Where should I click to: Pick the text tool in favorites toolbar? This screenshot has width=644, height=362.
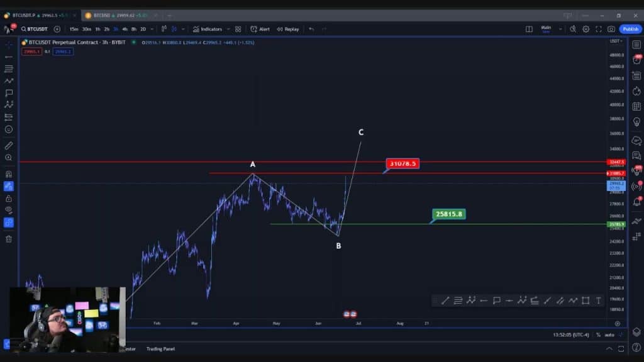click(x=598, y=300)
